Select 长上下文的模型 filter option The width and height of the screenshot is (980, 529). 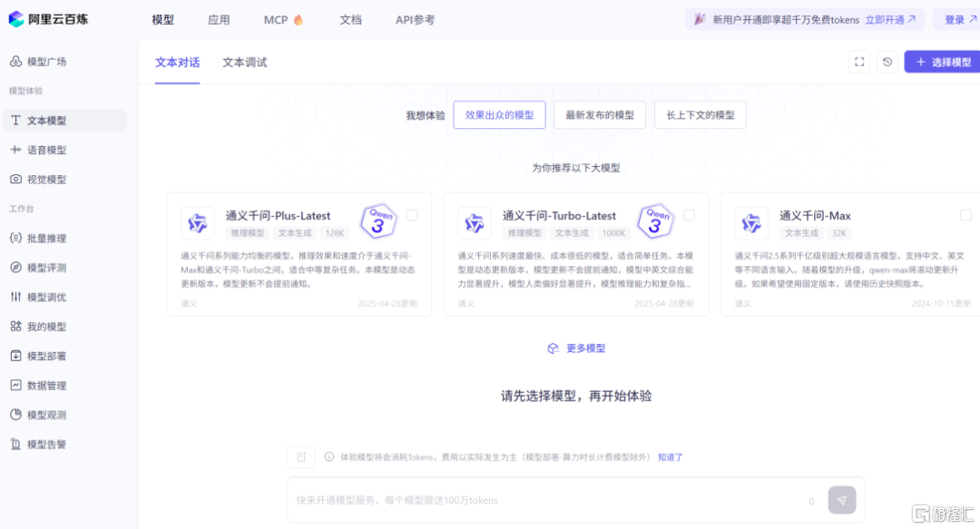click(700, 115)
